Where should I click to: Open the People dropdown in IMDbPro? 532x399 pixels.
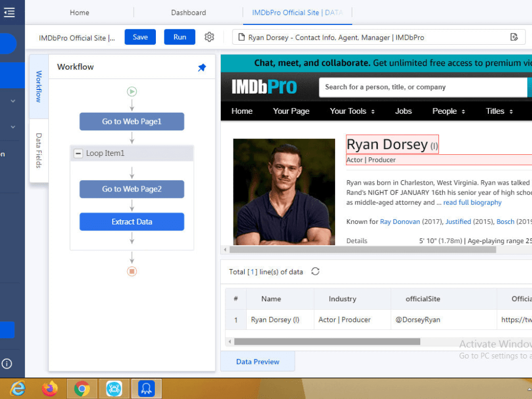448,111
